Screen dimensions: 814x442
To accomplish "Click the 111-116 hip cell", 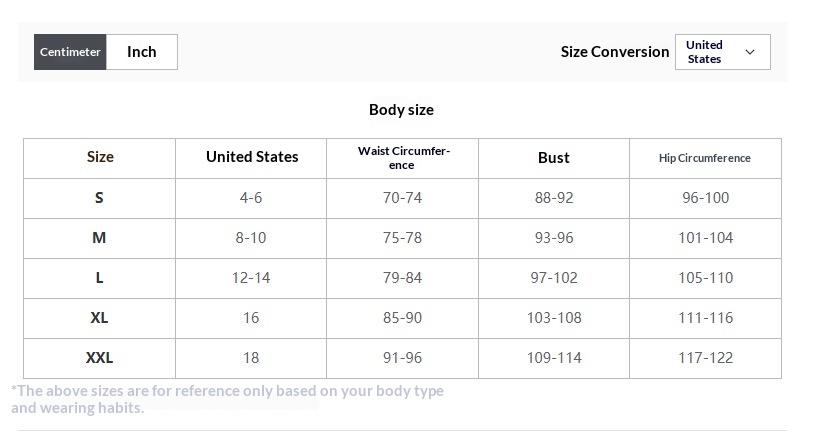I will point(706,318).
